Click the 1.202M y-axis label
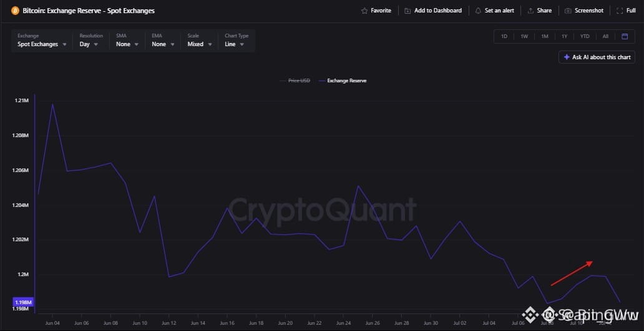This screenshot has width=644, height=331. 21,239
